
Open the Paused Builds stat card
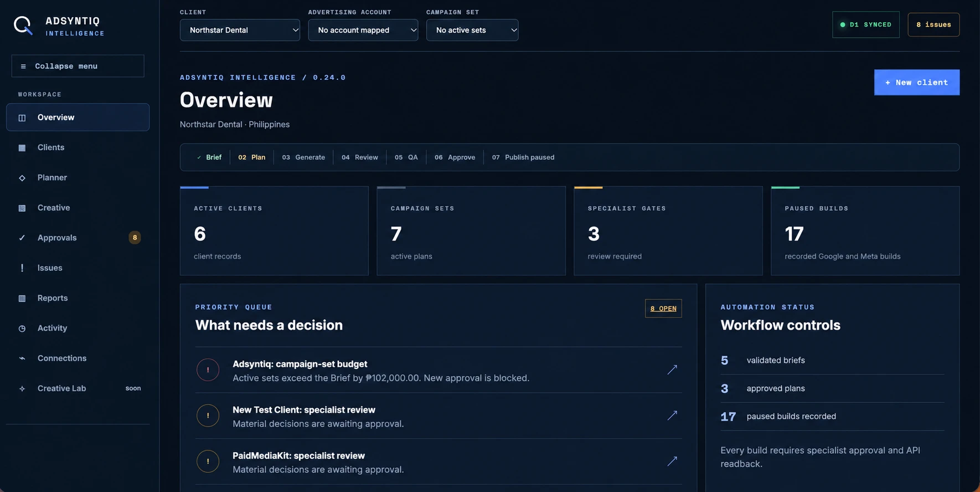point(865,231)
